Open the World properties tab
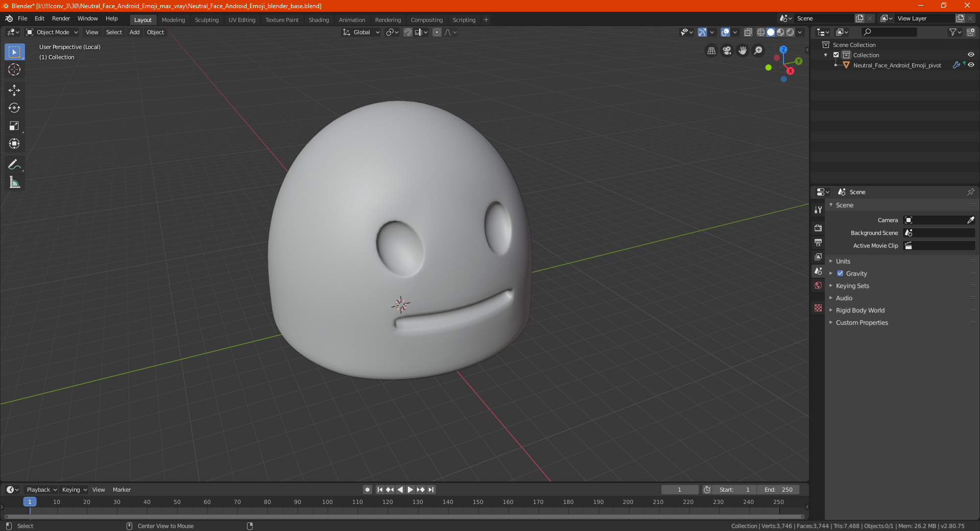Viewport: 980px width, 531px height. (x=818, y=285)
